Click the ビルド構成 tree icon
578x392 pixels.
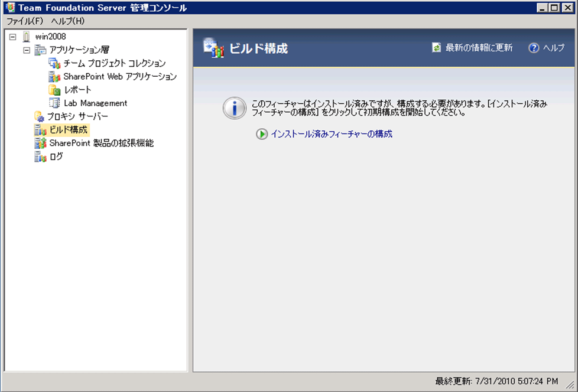pos(40,130)
